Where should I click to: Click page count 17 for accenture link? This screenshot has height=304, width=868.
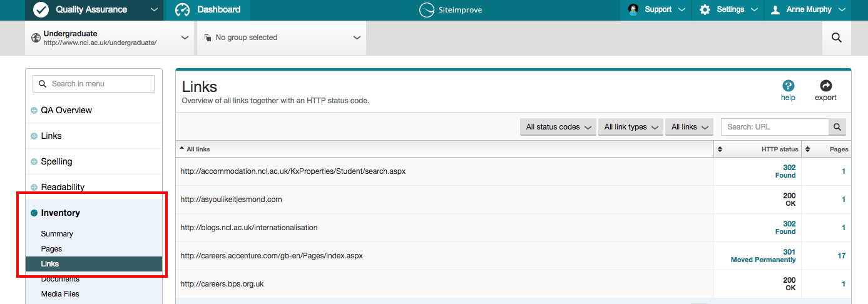841,256
